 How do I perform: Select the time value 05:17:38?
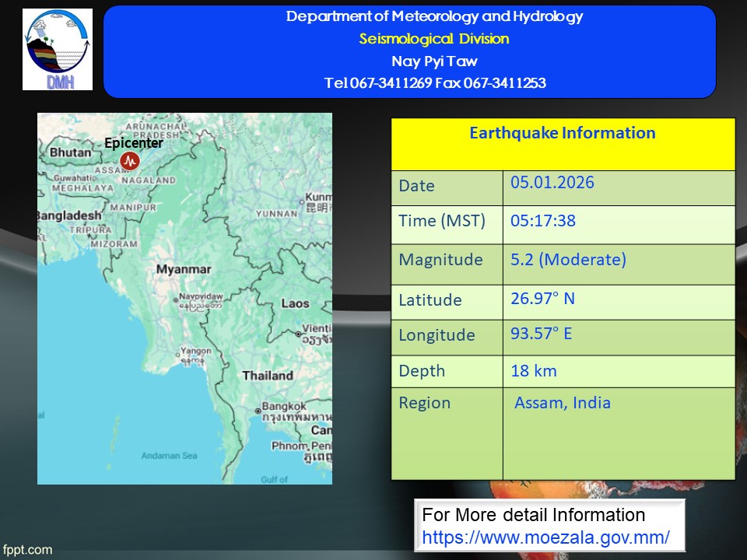[543, 221]
